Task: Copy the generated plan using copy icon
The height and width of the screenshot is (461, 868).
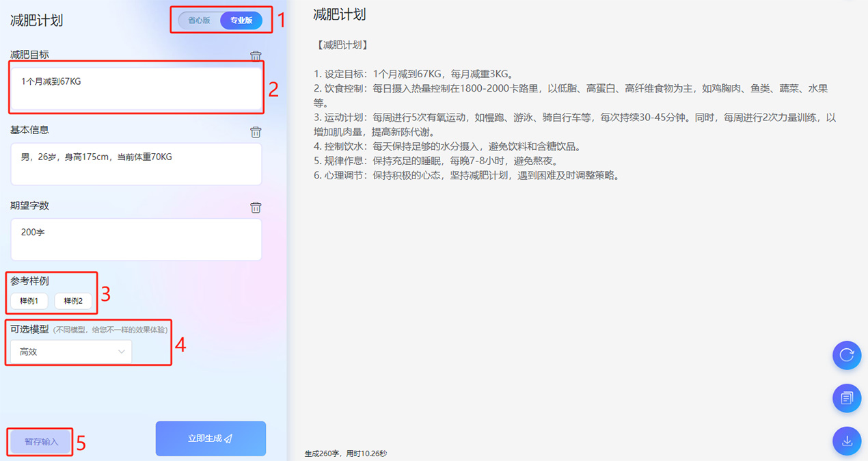Action: [x=847, y=398]
